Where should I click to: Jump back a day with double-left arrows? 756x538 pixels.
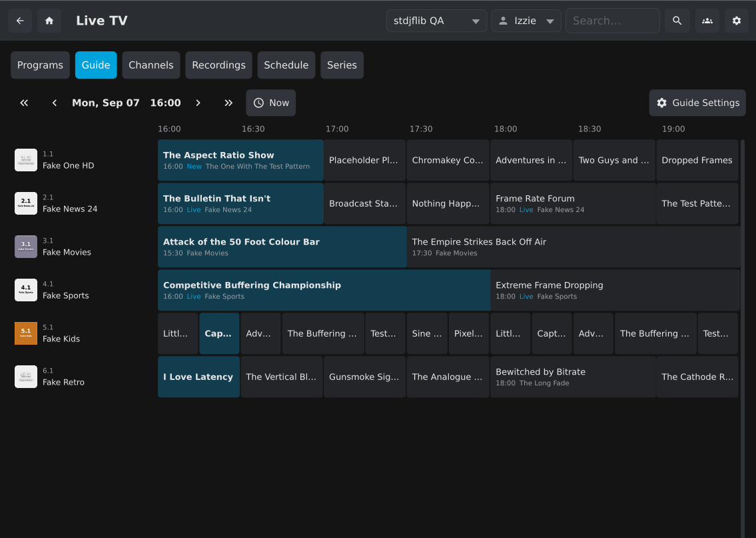point(24,103)
